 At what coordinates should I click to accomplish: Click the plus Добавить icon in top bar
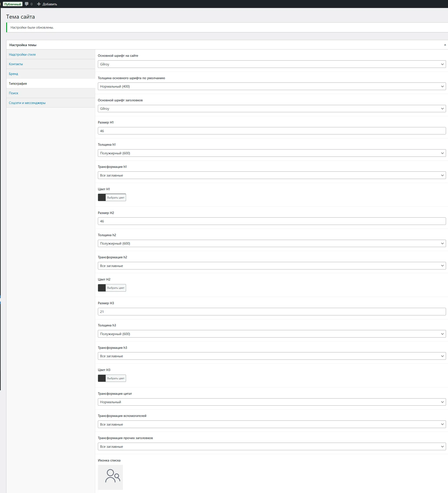pos(39,4)
